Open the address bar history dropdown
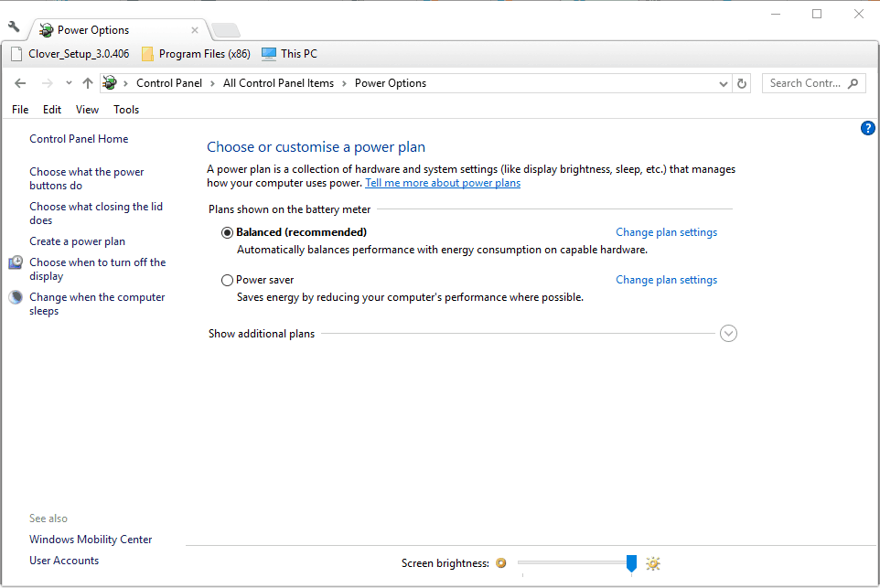Image resolution: width=880 pixels, height=588 pixels. click(x=724, y=83)
